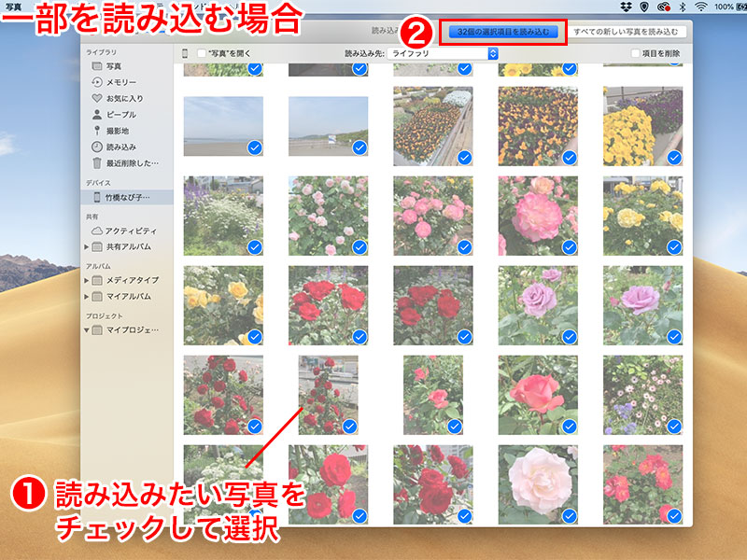Screen dimensions: 747x560
Task: Select the yellow rose garden thumbnail
Action: (x=642, y=217)
